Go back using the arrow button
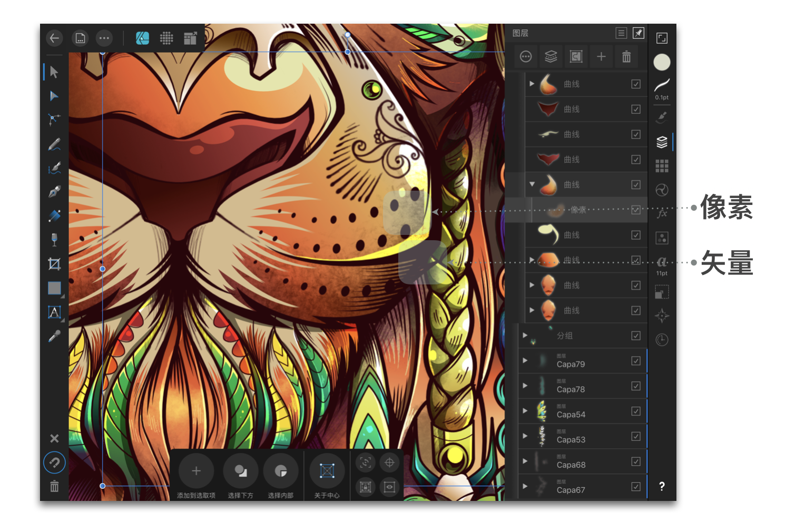Screen dimensions: 786x532 tap(54, 38)
